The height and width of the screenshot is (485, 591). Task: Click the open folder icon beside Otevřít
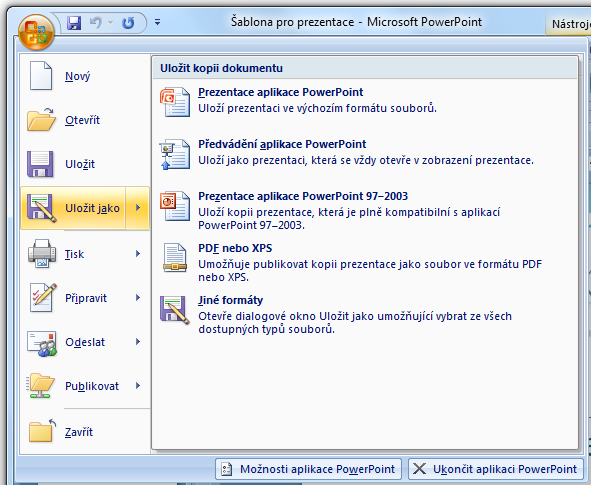coord(41,119)
